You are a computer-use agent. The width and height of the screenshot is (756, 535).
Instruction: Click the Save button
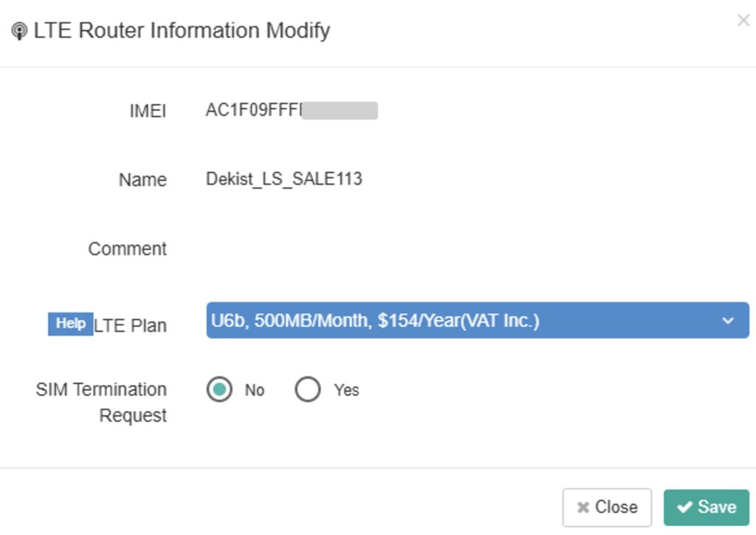(707, 508)
